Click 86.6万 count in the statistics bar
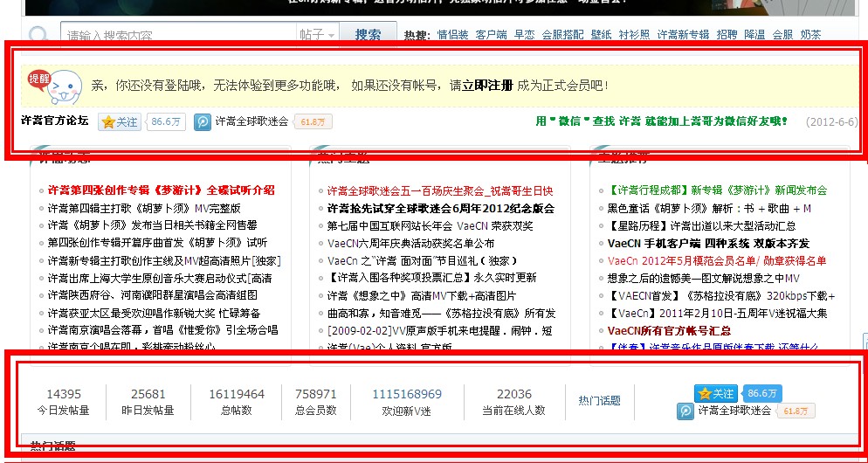Screen dimensions: 868x463 coord(762,393)
